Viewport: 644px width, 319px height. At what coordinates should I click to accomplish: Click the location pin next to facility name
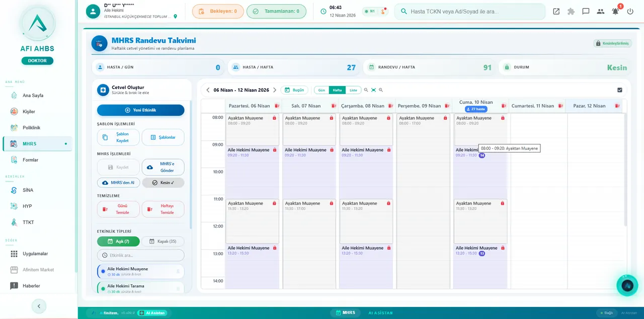(x=175, y=17)
